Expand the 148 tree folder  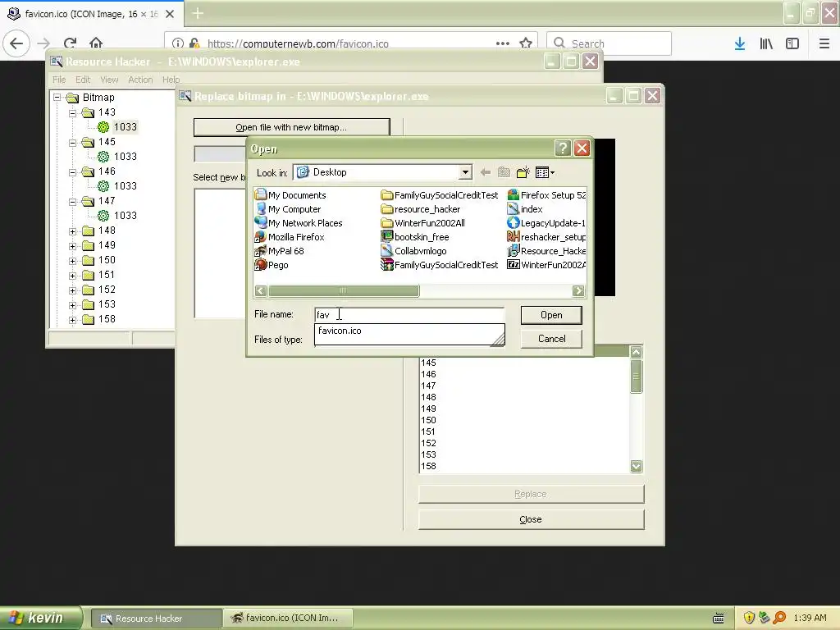point(73,231)
